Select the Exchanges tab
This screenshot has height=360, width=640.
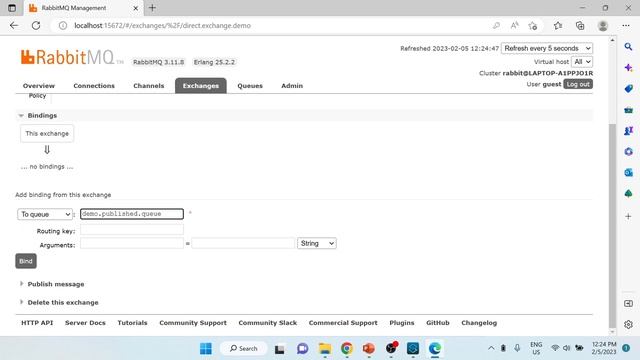[201, 86]
